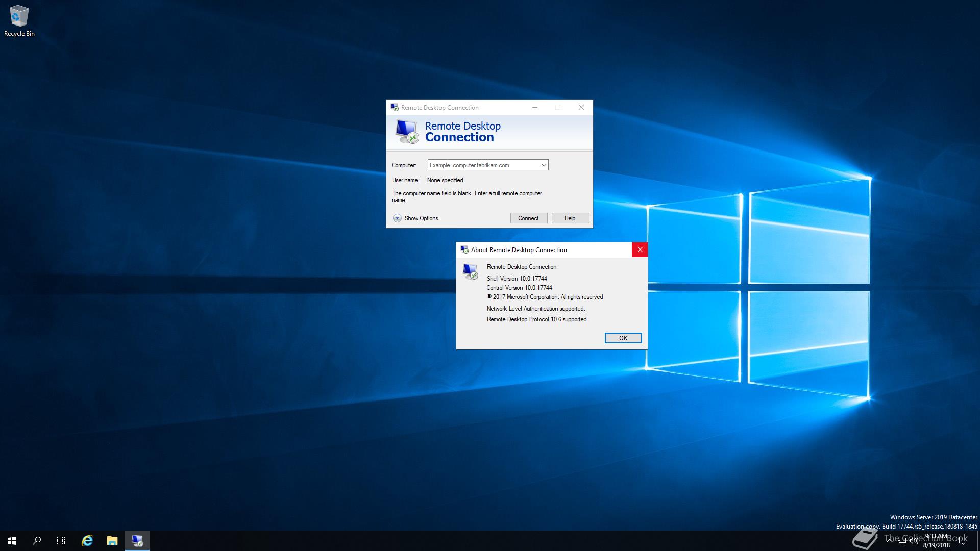Image resolution: width=980 pixels, height=551 pixels.
Task: Select the Remote Desktop Connection taskbar icon
Action: (x=137, y=541)
